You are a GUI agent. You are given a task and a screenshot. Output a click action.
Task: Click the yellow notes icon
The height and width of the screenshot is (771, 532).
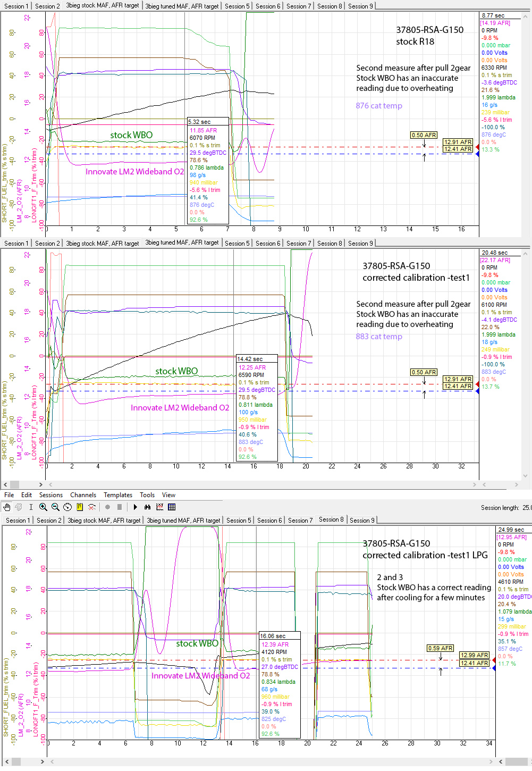(80, 507)
